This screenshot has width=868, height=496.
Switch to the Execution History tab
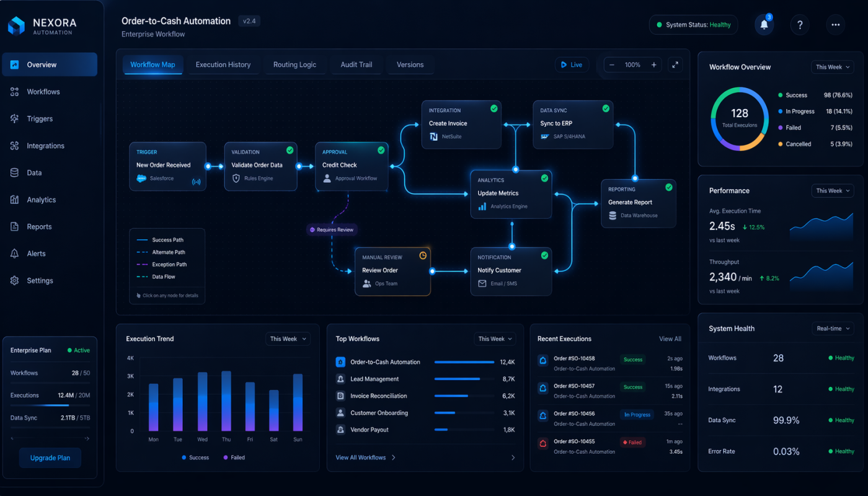coord(224,64)
